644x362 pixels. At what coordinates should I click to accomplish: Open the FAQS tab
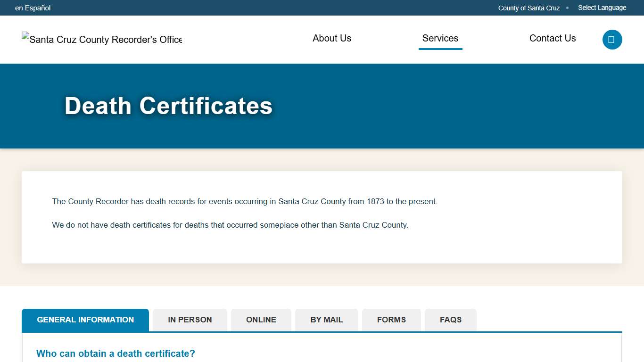(450, 320)
